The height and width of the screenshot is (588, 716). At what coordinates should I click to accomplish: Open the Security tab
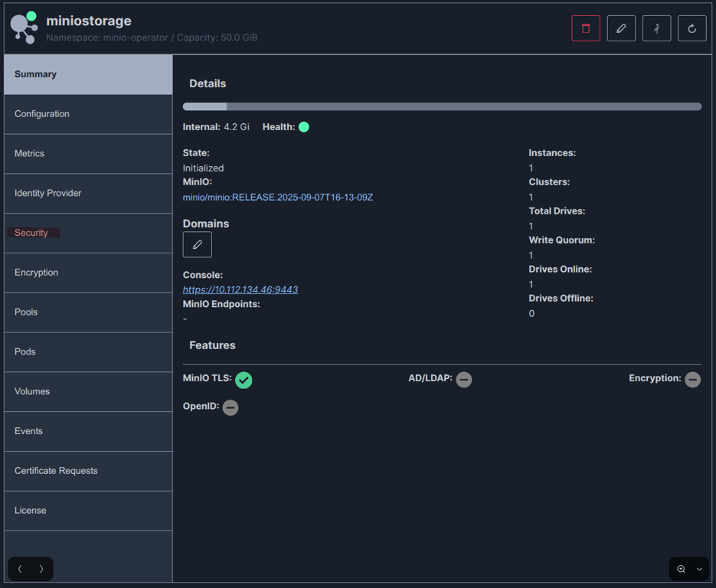pyautogui.click(x=88, y=234)
